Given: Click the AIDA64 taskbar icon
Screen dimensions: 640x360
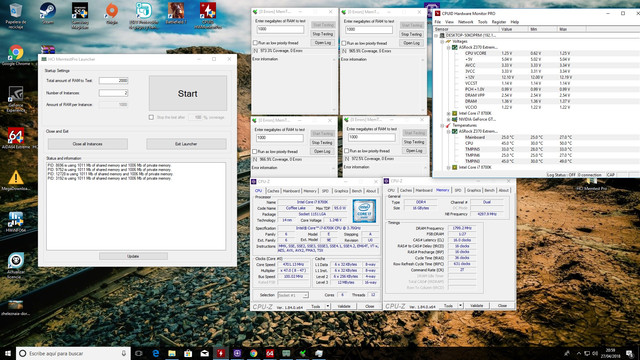Looking at the screenshot, I should (270, 353).
